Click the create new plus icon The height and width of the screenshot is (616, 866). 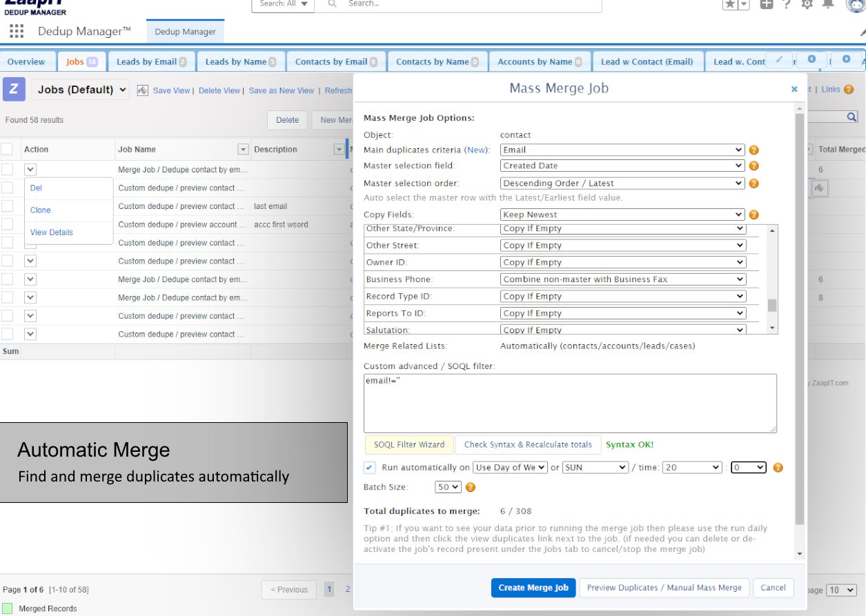coord(767,5)
